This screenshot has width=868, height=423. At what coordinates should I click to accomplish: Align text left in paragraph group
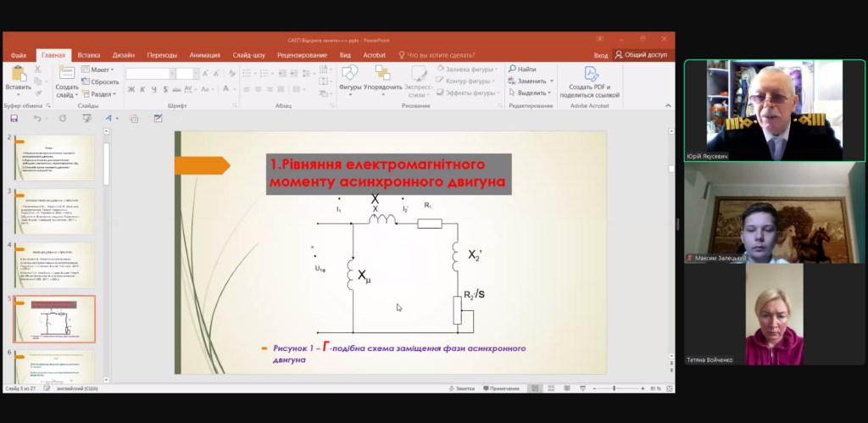247,89
